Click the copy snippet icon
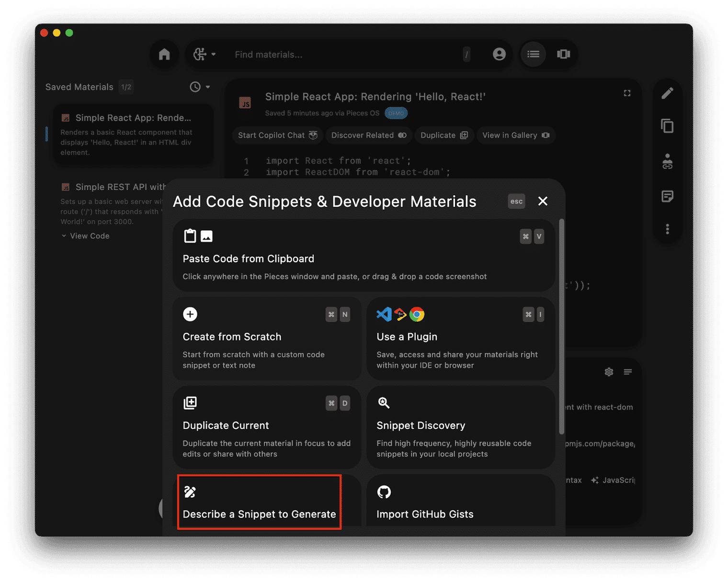The height and width of the screenshot is (583, 728). 667,126
